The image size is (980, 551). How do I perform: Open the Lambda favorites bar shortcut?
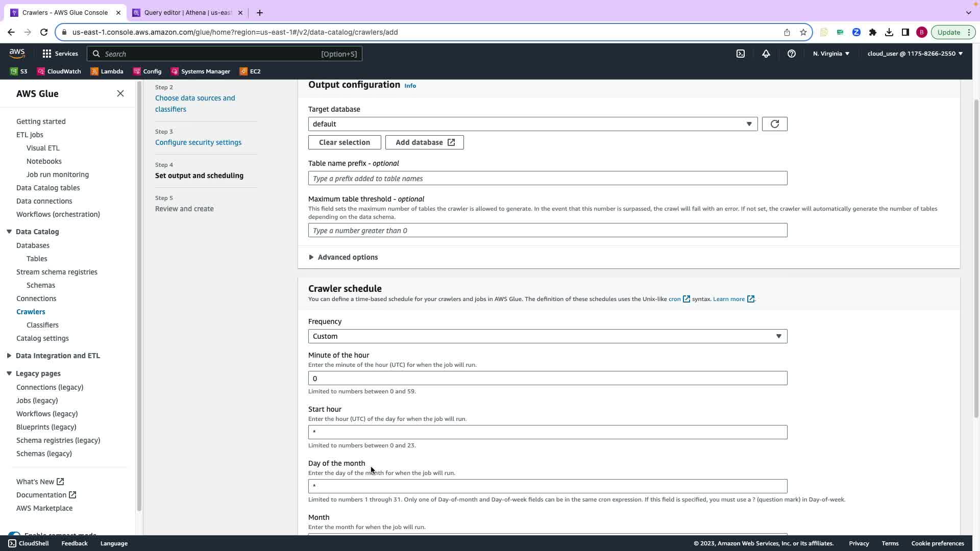click(107, 71)
